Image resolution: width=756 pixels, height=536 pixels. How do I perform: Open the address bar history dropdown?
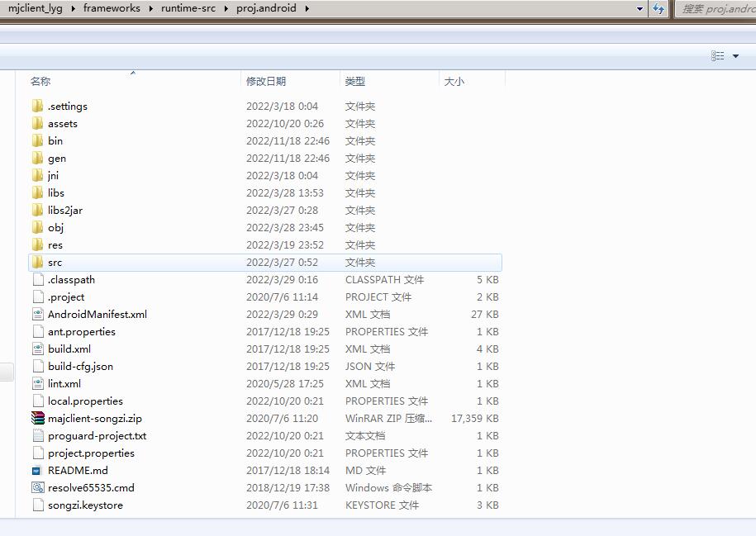pos(640,9)
